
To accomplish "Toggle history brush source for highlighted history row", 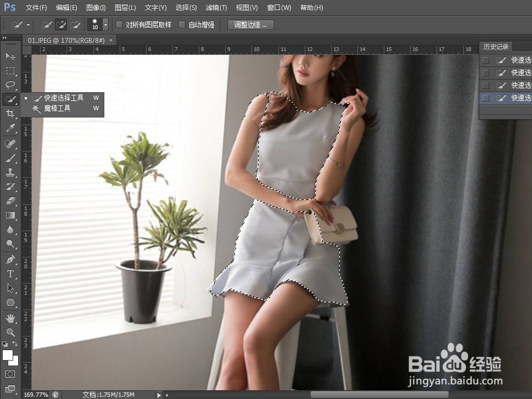I will pos(486,98).
